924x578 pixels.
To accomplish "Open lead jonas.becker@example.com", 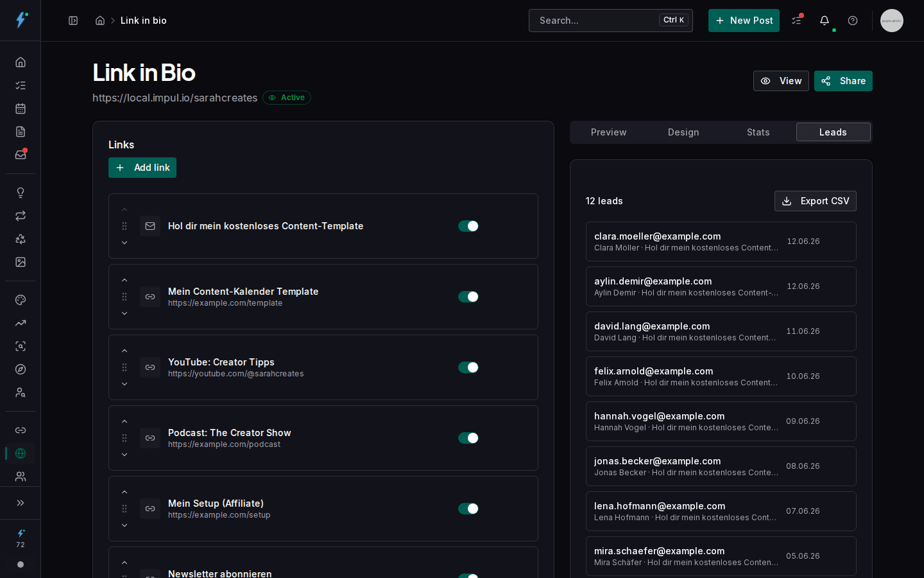I will 721,466.
